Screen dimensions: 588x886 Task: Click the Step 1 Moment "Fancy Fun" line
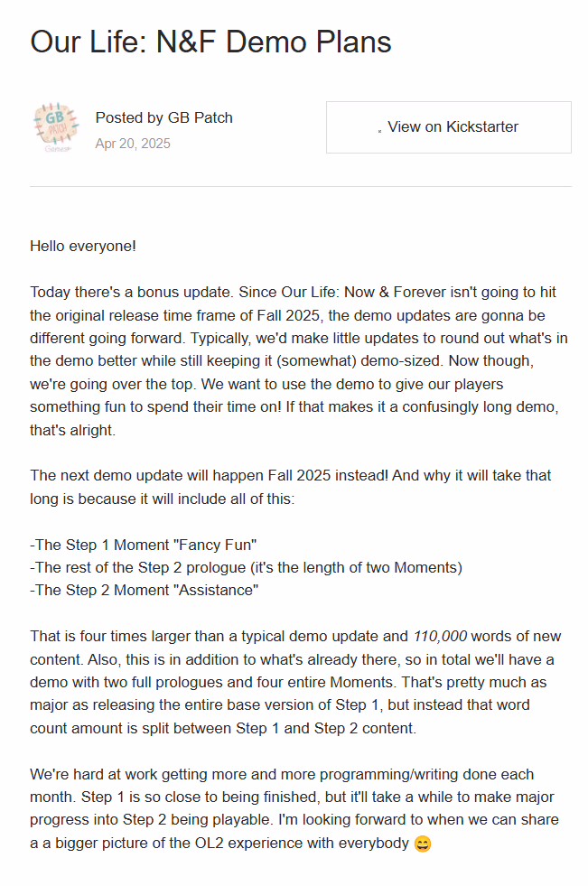click(x=144, y=545)
